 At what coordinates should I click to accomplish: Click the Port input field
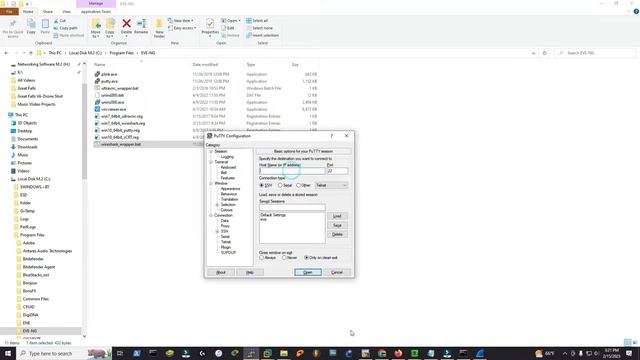[337, 171]
